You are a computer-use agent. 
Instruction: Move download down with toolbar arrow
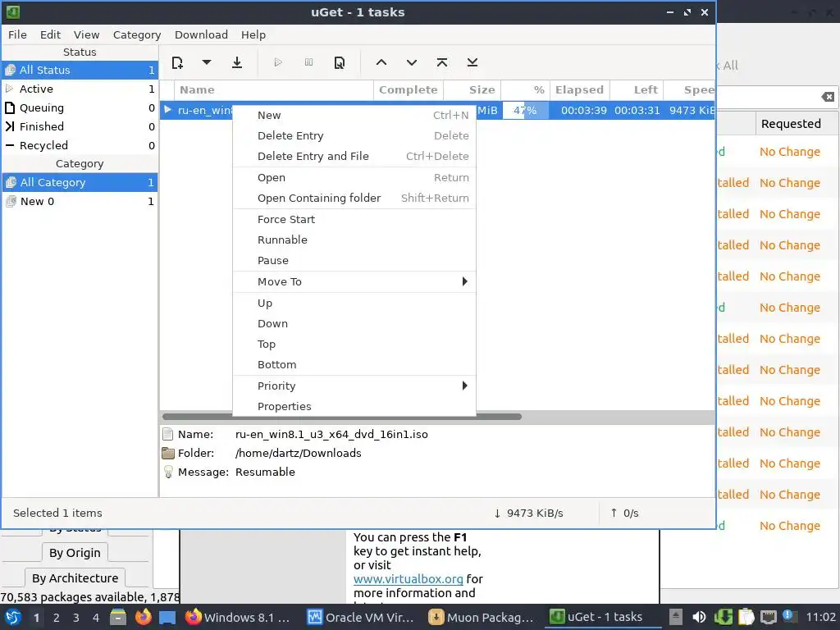412,62
